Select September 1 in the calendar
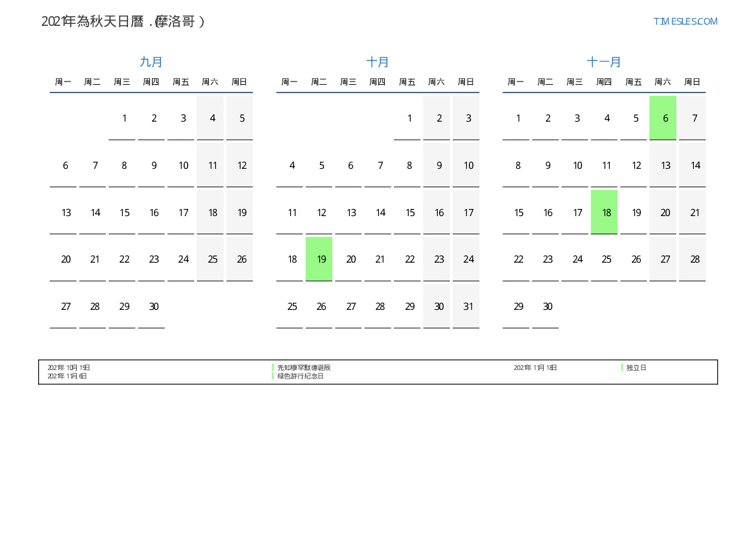756x535 pixels. (x=124, y=118)
